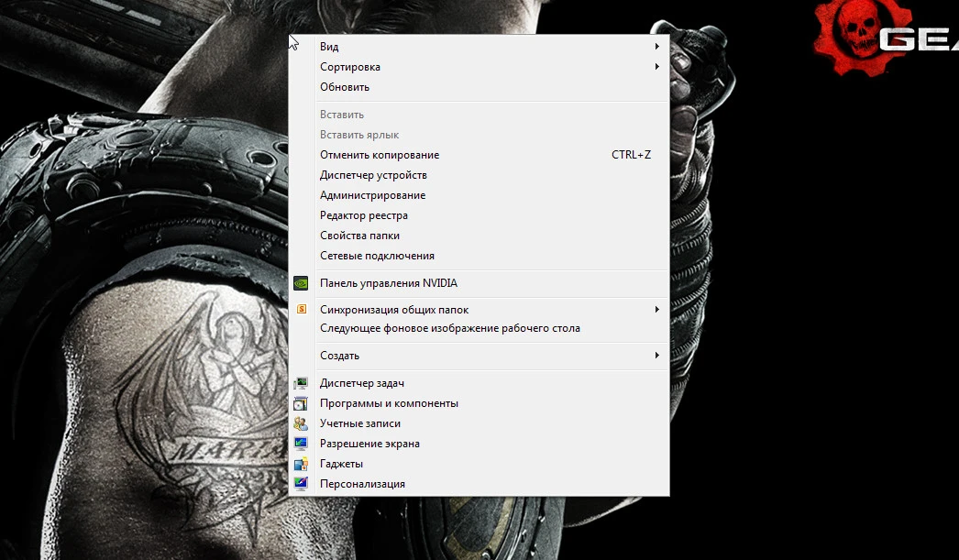Click the Programs and Components icon

(301, 403)
